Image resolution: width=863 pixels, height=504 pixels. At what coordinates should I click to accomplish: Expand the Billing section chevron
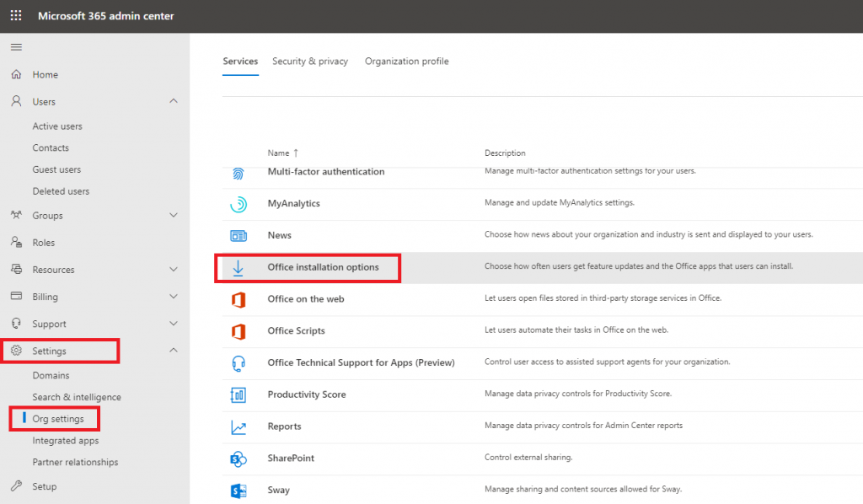pyautogui.click(x=174, y=296)
